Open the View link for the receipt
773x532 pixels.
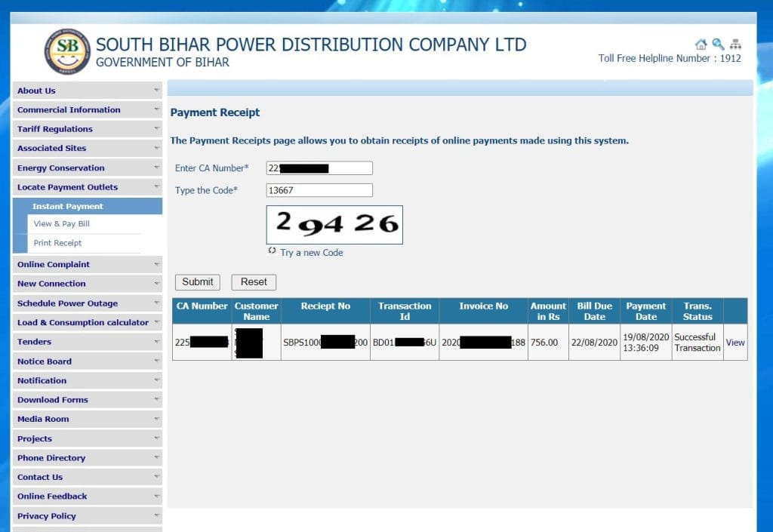pos(735,342)
